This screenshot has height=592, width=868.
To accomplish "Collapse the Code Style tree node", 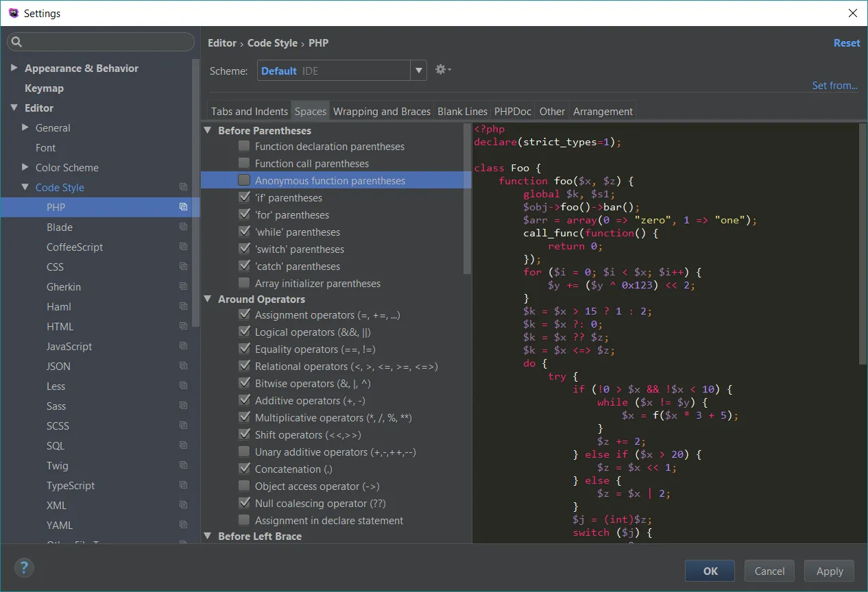I will pyautogui.click(x=25, y=187).
